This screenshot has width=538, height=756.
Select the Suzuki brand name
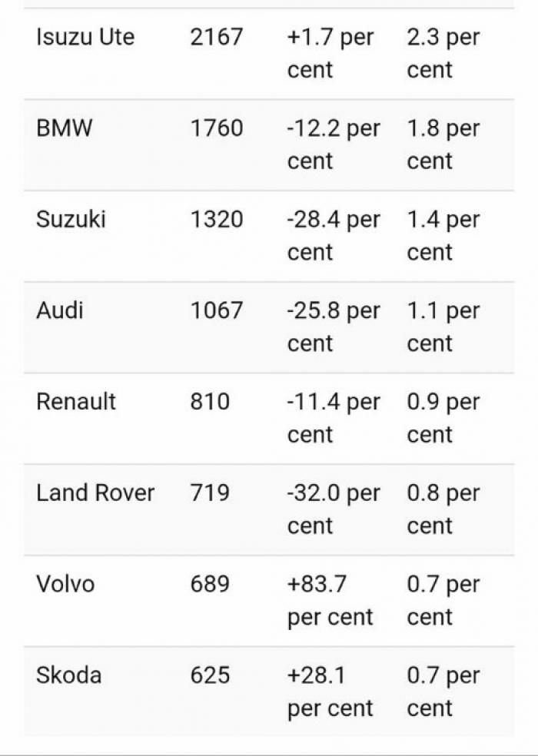click(71, 220)
